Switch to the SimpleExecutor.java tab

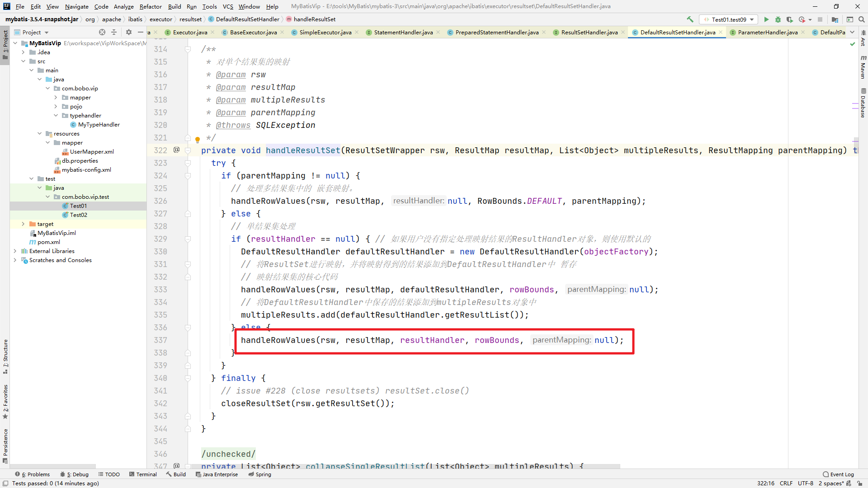point(325,32)
